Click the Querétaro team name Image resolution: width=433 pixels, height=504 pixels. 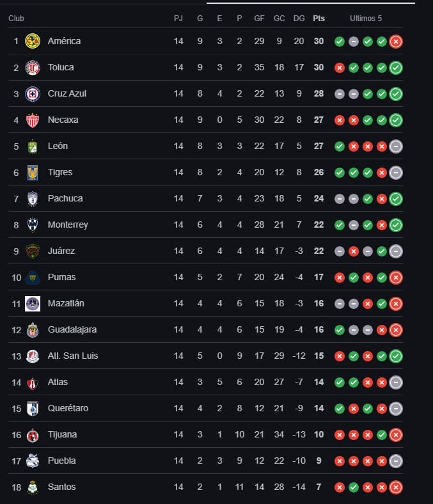click(68, 408)
